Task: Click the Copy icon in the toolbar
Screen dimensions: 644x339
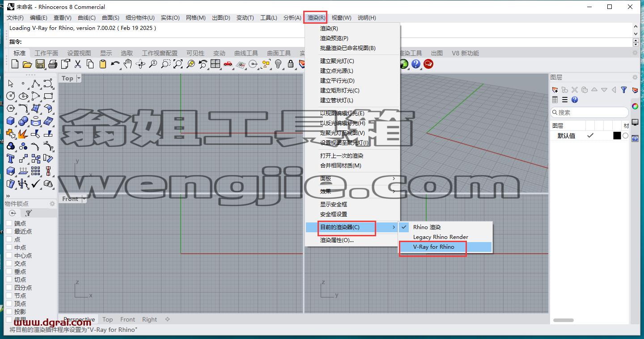Action: 90,64
